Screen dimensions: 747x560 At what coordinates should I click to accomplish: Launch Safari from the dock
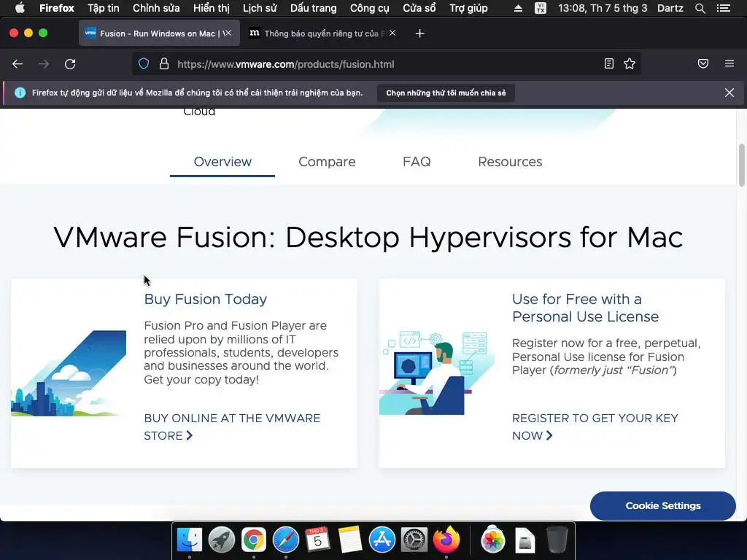pyautogui.click(x=286, y=540)
